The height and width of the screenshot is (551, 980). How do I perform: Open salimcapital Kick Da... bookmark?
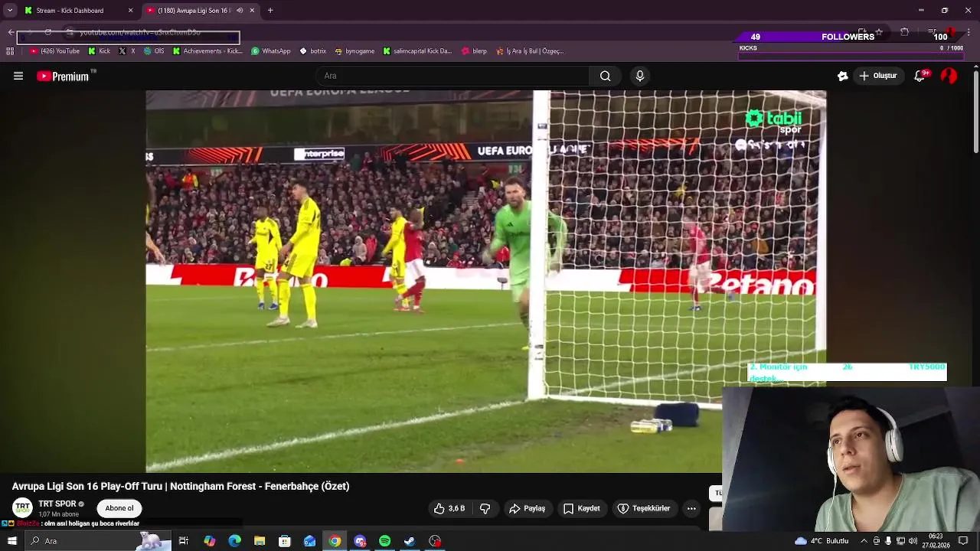417,51
